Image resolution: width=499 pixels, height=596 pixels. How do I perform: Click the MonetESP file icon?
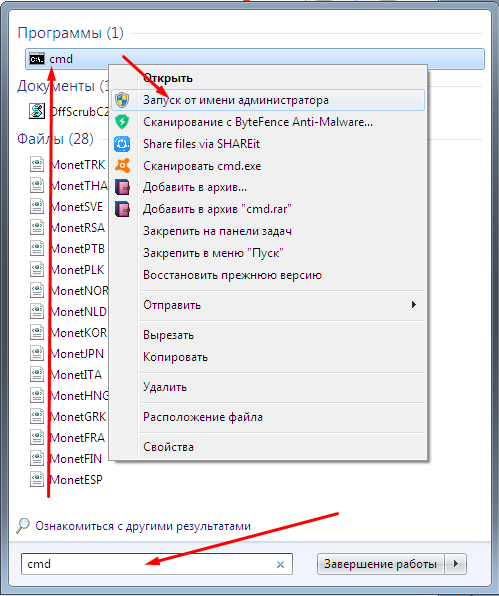(x=37, y=479)
